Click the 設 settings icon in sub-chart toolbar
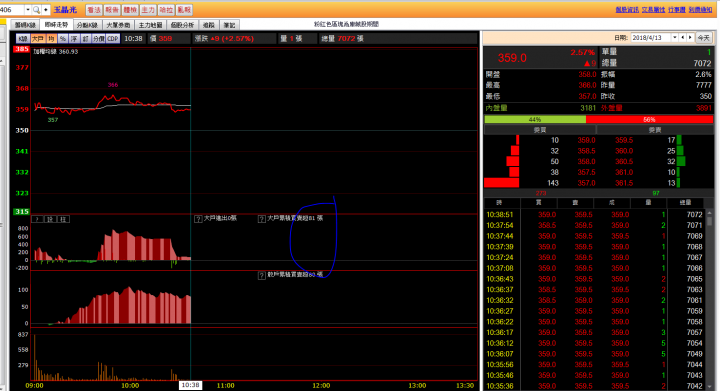The image size is (720, 391). (51, 219)
